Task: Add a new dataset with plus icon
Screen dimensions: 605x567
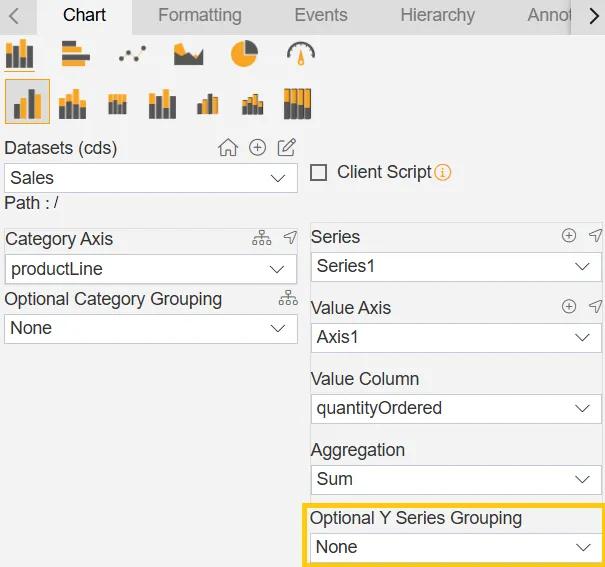Action: pyautogui.click(x=257, y=147)
